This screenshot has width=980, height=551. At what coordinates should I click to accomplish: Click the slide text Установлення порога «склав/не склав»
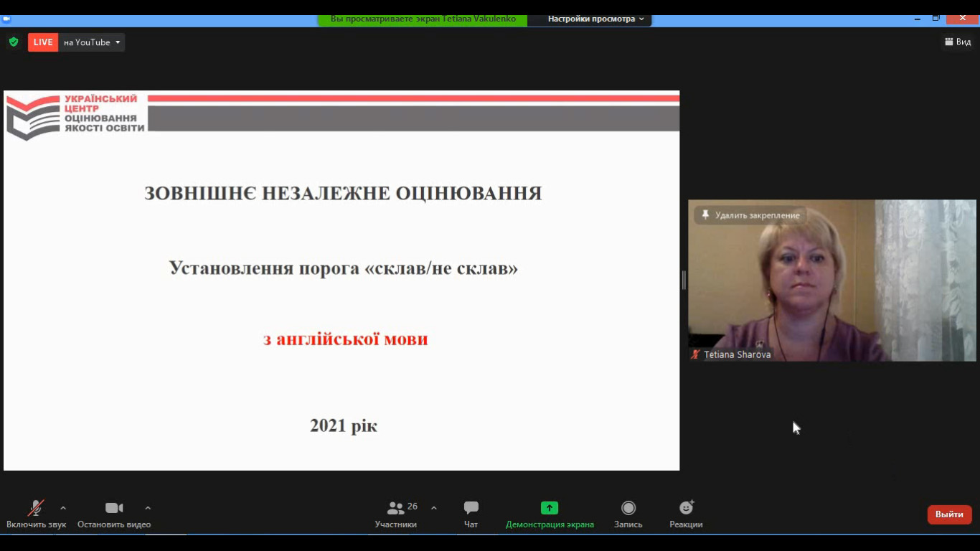tap(343, 268)
